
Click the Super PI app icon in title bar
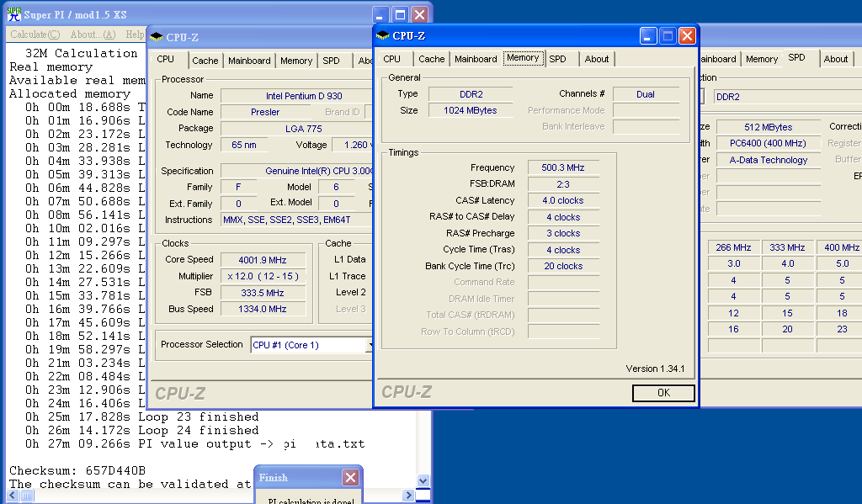[13, 14]
